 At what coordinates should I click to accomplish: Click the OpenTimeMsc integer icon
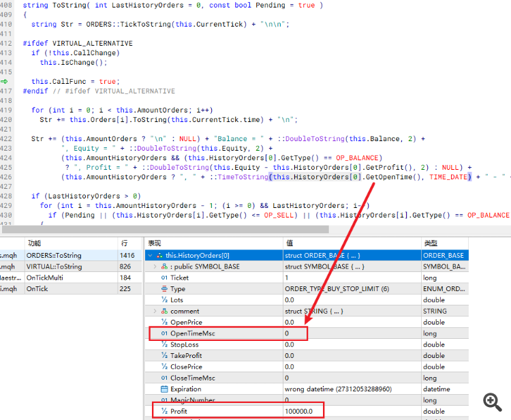(164, 333)
